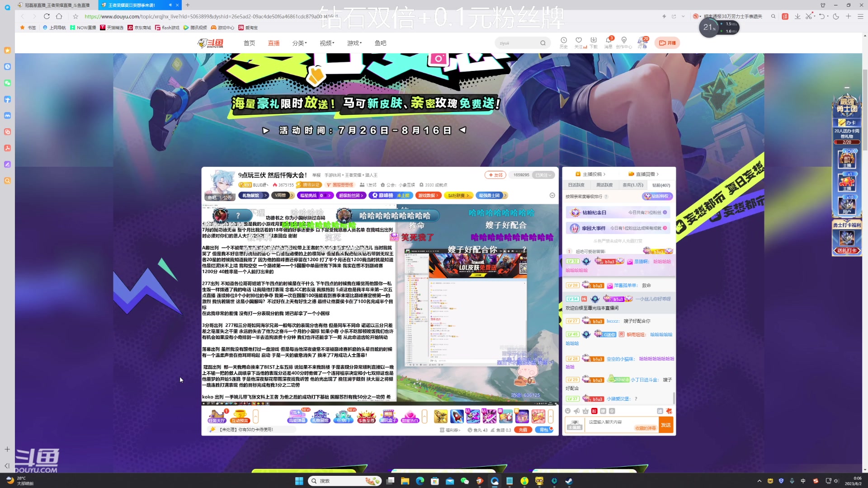Reload the page with browser refresh icon
Image resolution: width=868 pixels, height=488 pixels.
tap(47, 16)
